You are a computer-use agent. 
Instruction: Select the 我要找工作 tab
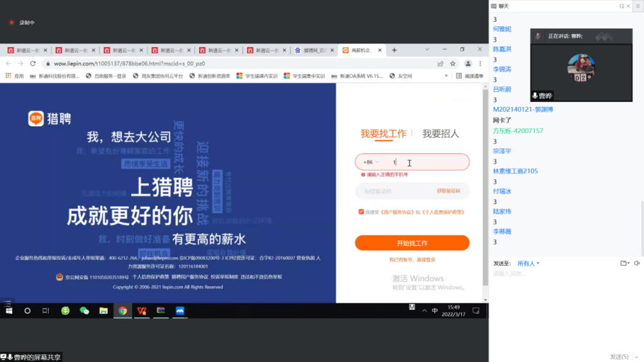pos(383,134)
